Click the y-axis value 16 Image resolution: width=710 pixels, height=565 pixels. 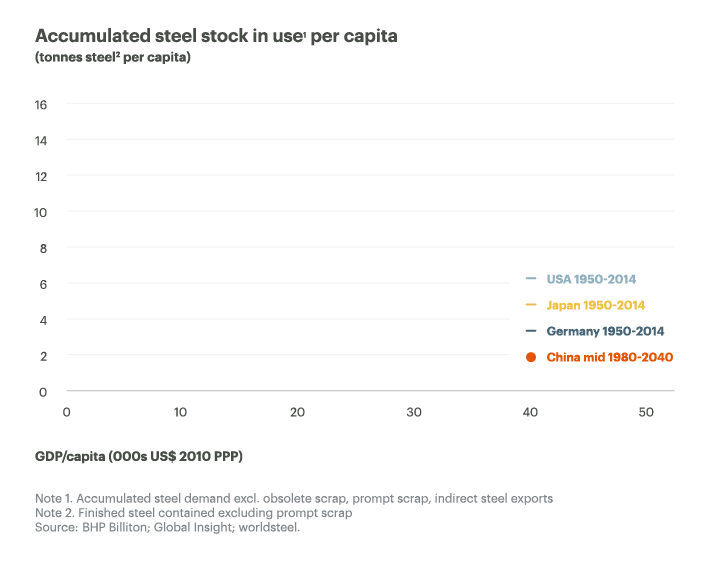point(41,104)
